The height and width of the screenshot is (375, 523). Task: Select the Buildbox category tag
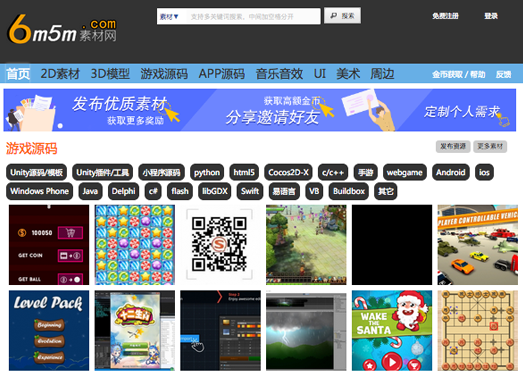[349, 191]
